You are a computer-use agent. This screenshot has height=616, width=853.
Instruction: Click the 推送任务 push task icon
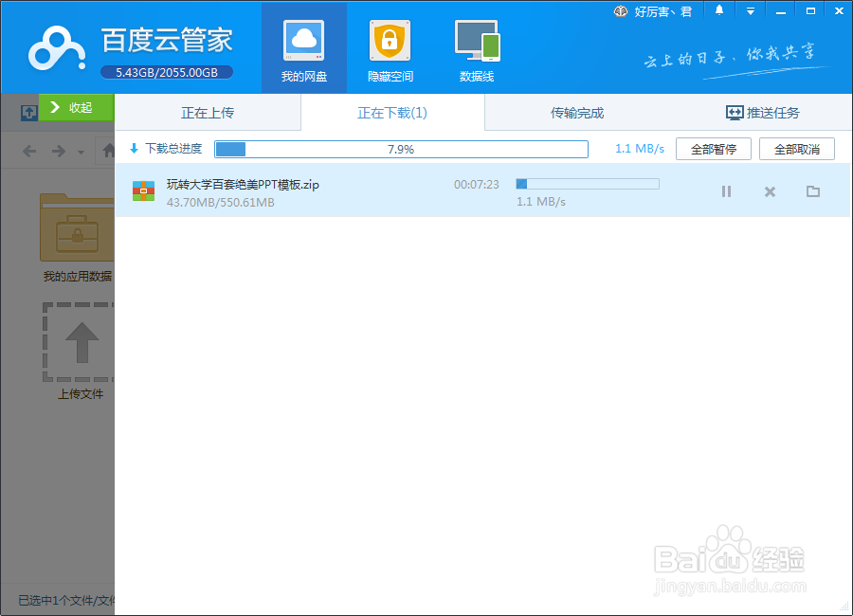734,112
